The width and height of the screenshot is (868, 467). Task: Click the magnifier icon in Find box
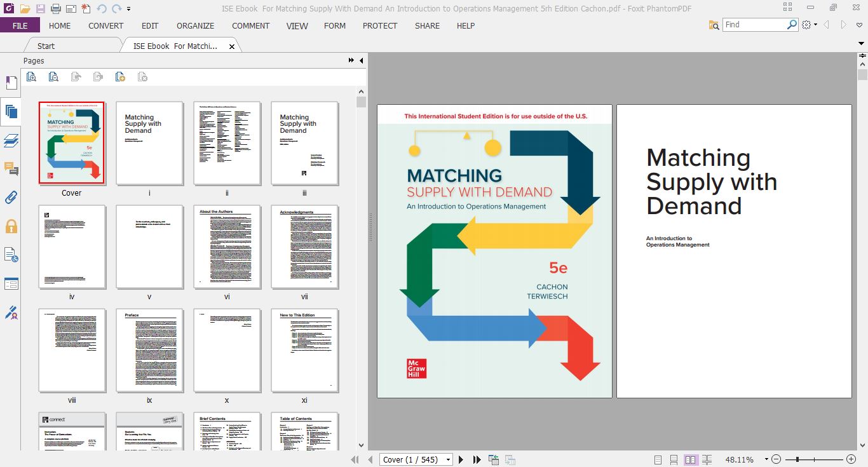[x=792, y=25]
